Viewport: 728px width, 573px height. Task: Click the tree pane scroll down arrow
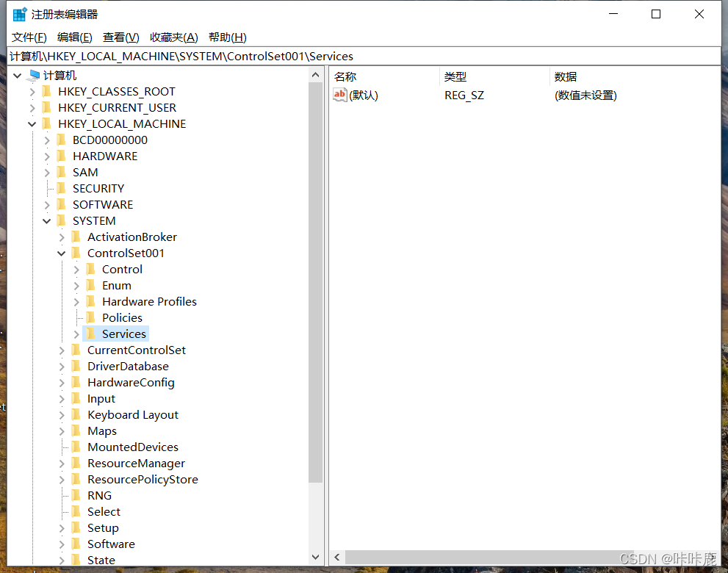tap(316, 558)
